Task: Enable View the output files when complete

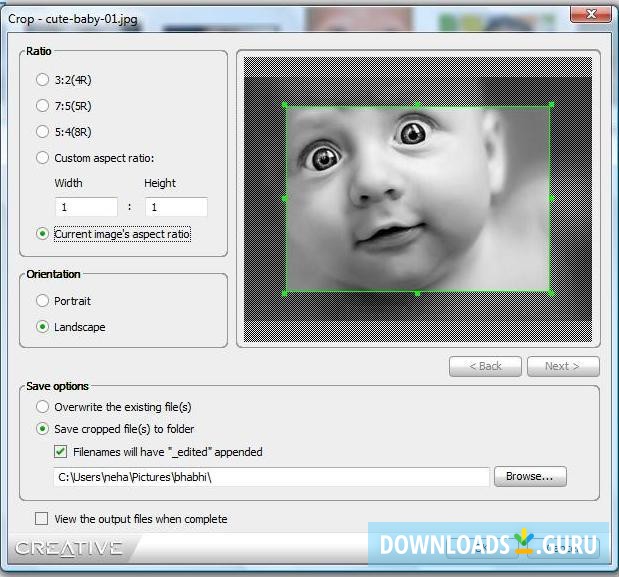Action: coord(42,519)
